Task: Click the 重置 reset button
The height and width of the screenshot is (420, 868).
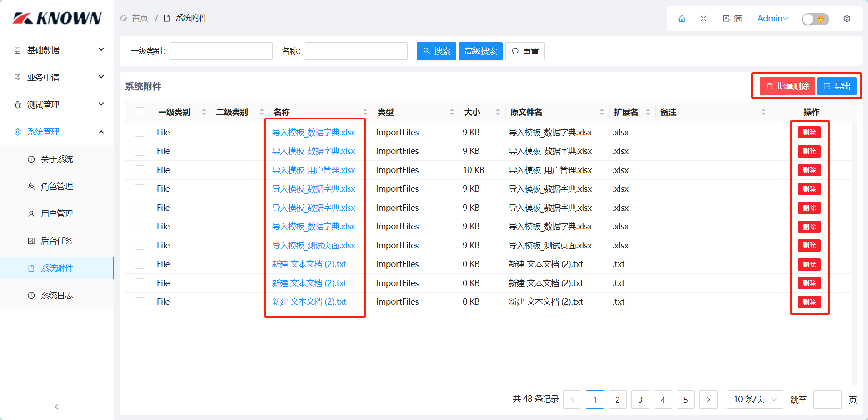Action: [525, 51]
